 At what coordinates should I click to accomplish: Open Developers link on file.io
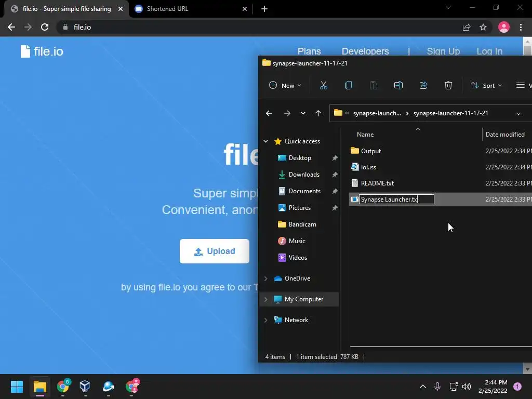pos(365,51)
